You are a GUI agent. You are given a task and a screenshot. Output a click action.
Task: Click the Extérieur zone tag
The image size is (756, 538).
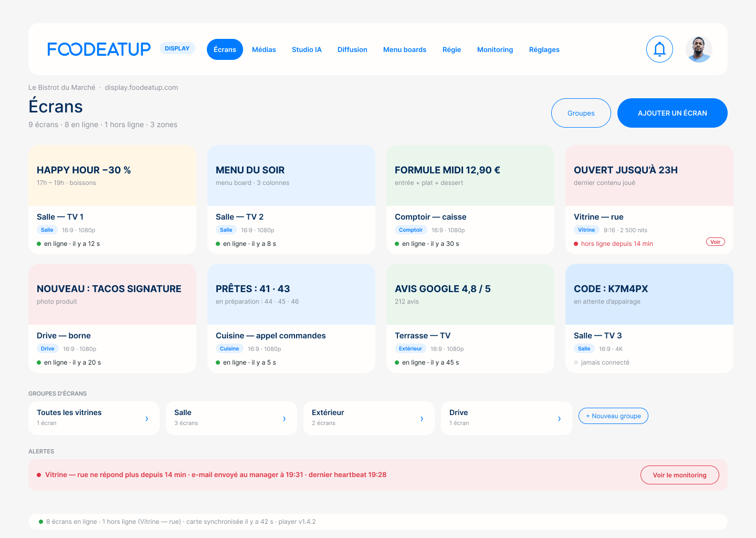point(411,349)
